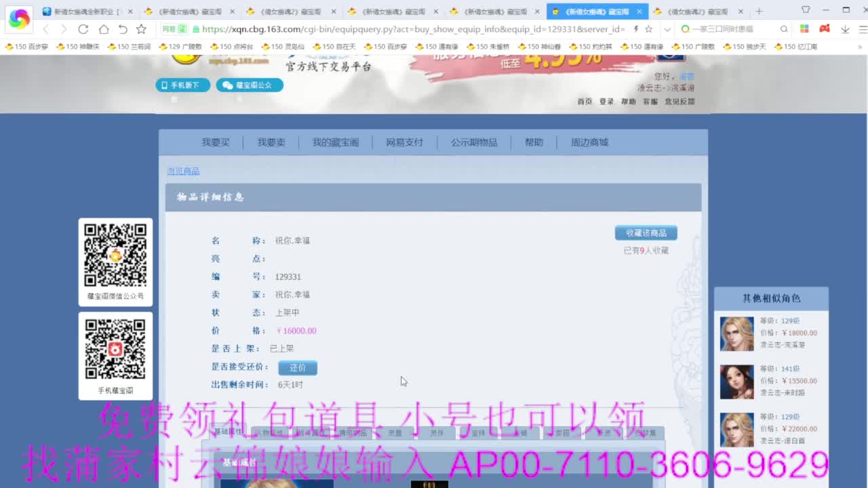This screenshot has width=868, height=488.
Task: Click the 还价 bargain button
Action: 297,367
